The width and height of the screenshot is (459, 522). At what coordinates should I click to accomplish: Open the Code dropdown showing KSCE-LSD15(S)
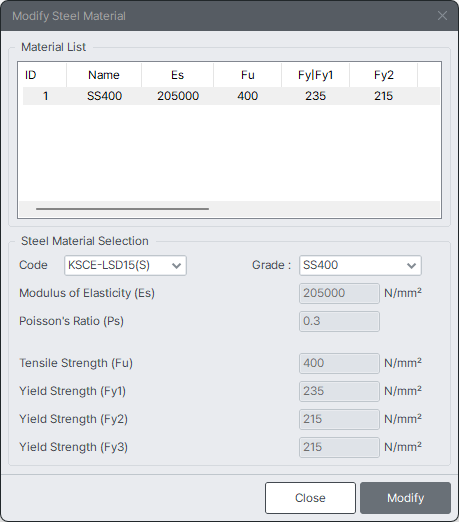(x=125, y=265)
